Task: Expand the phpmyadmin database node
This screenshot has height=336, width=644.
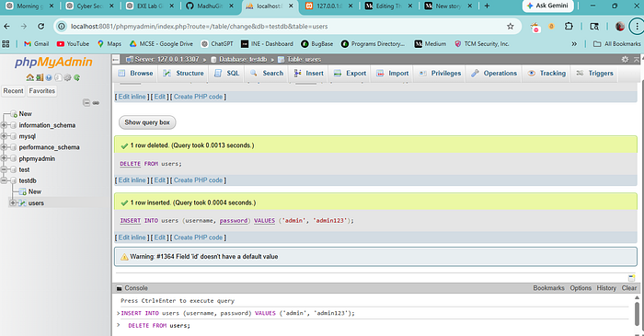Action: pyautogui.click(x=4, y=158)
